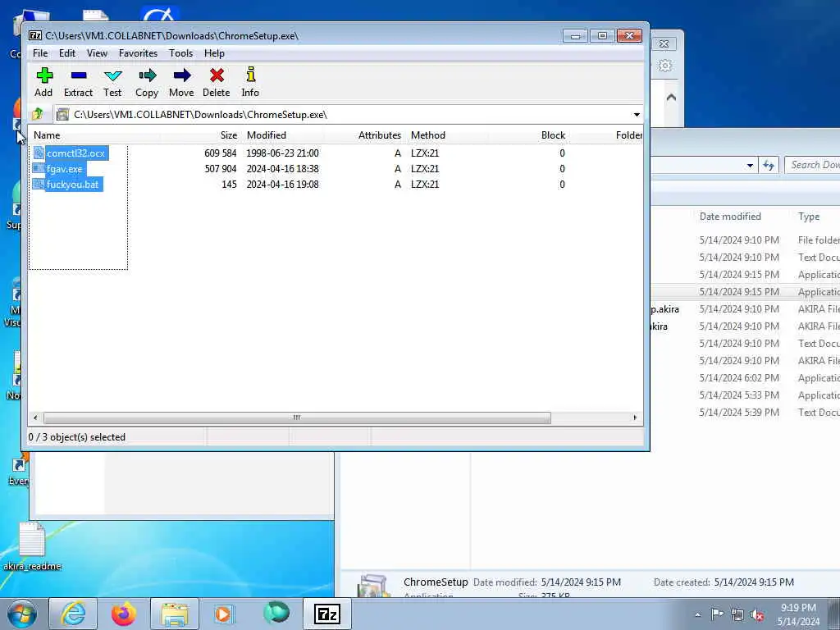Open the Favorites menu
The height and width of the screenshot is (630, 840).
click(138, 53)
